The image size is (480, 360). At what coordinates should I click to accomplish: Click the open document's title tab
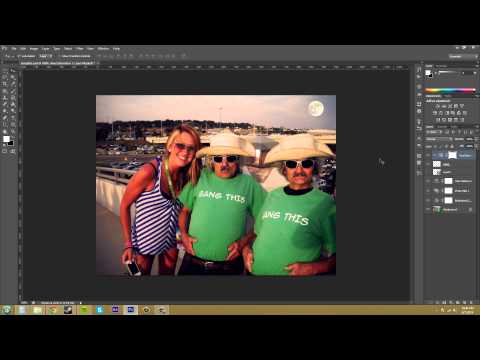pyautogui.click(x=57, y=63)
